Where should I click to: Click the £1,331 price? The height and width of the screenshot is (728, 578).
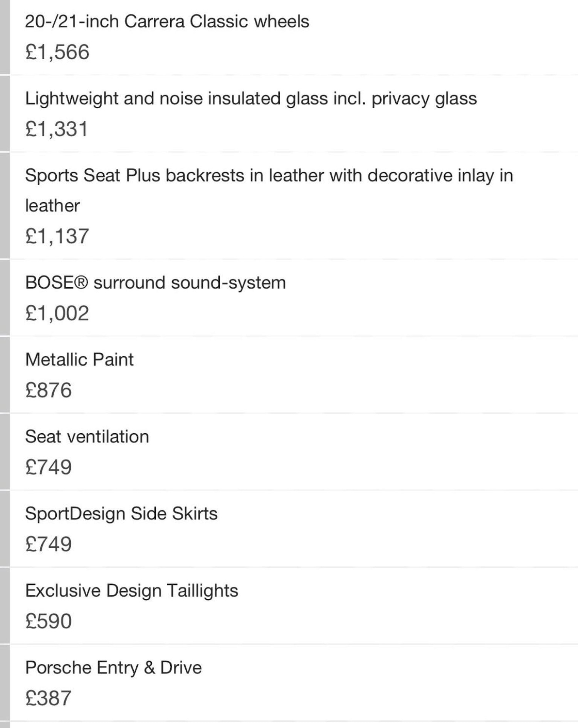point(57,129)
